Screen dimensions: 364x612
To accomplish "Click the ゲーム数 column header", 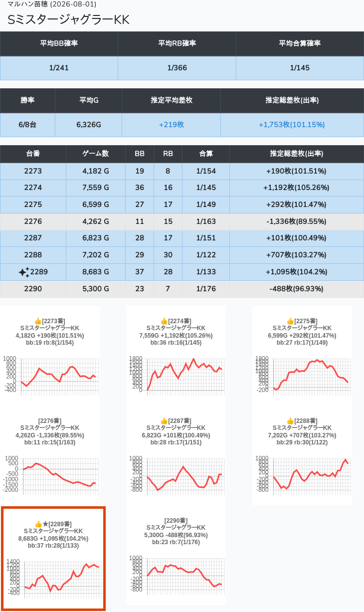I will (x=96, y=154).
